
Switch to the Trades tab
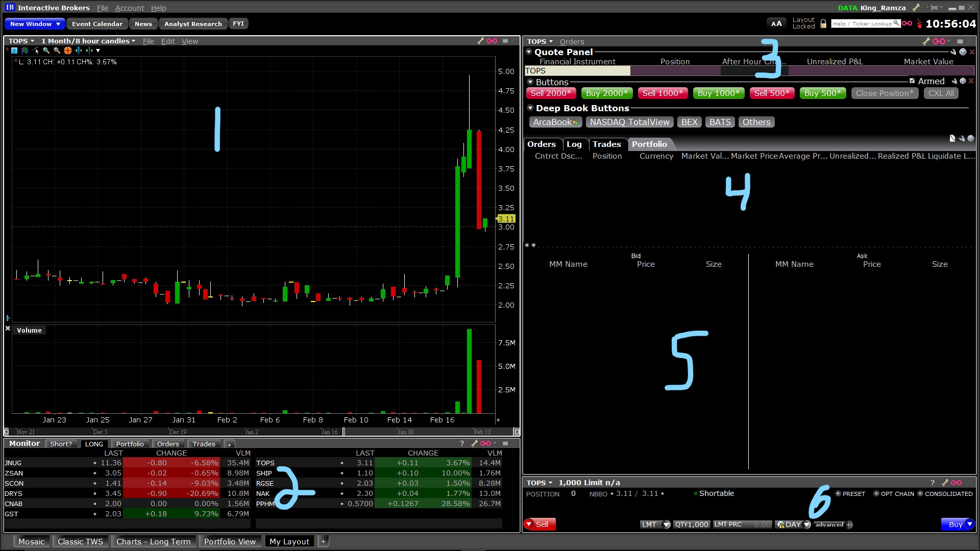pos(606,144)
